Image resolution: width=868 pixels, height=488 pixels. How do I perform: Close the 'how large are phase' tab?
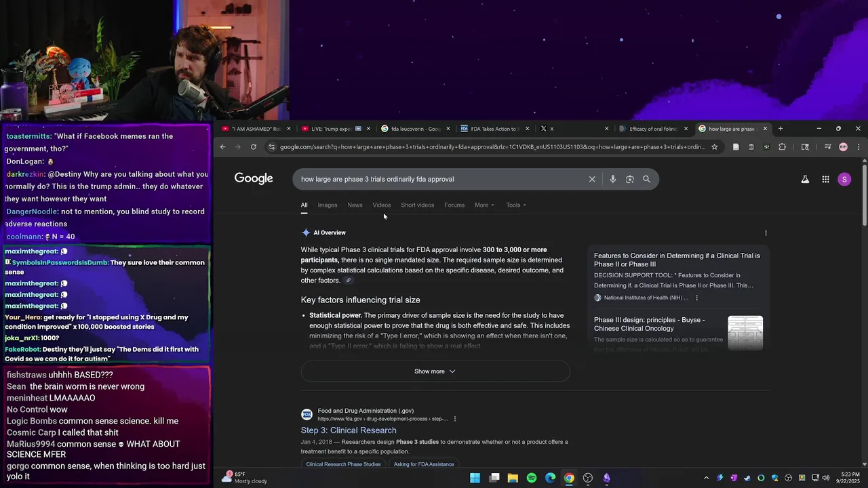[x=765, y=129]
